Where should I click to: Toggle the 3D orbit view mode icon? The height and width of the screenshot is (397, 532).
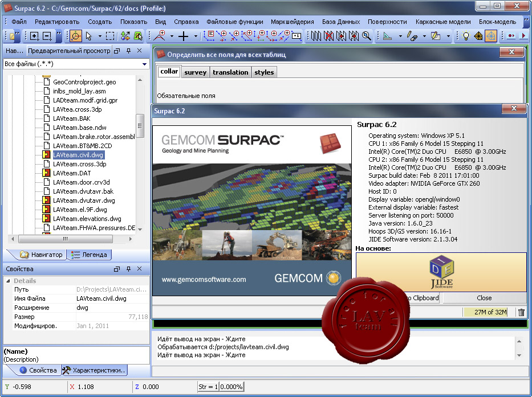[76, 36]
